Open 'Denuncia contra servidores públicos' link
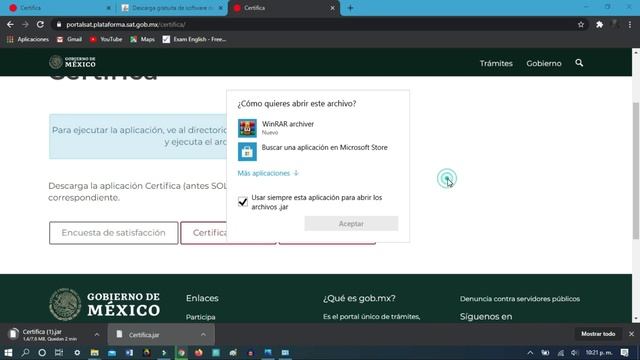This screenshot has width=640, height=360. pyautogui.click(x=520, y=299)
